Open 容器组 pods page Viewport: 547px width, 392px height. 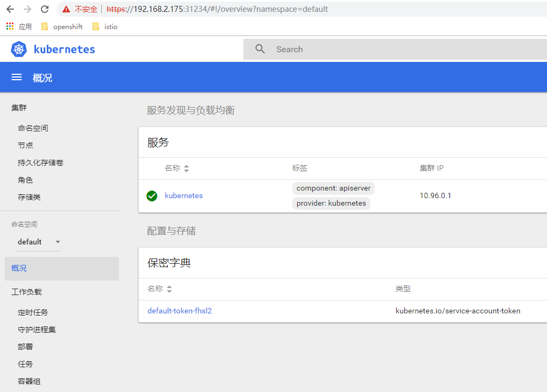(x=29, y=381)
